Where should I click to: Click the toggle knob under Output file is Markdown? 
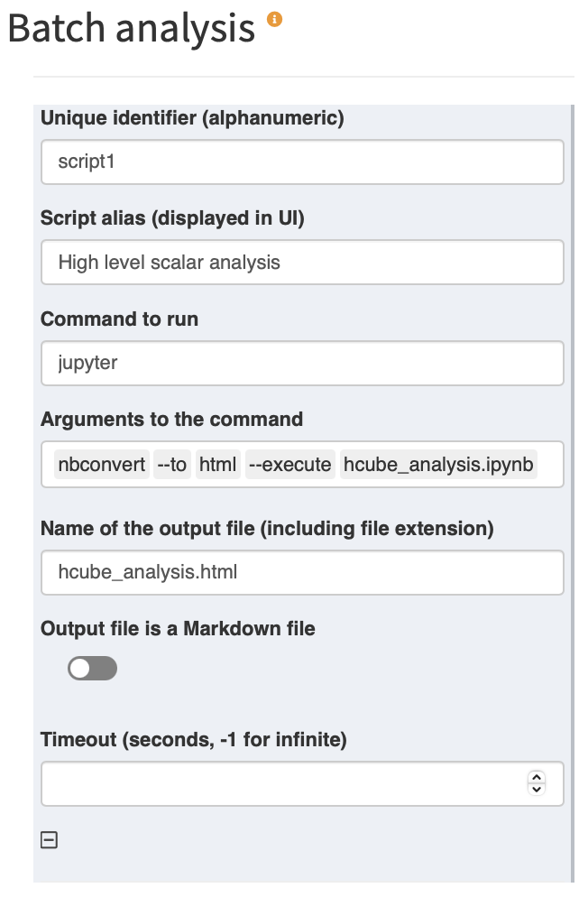click(x=80, y=668)
